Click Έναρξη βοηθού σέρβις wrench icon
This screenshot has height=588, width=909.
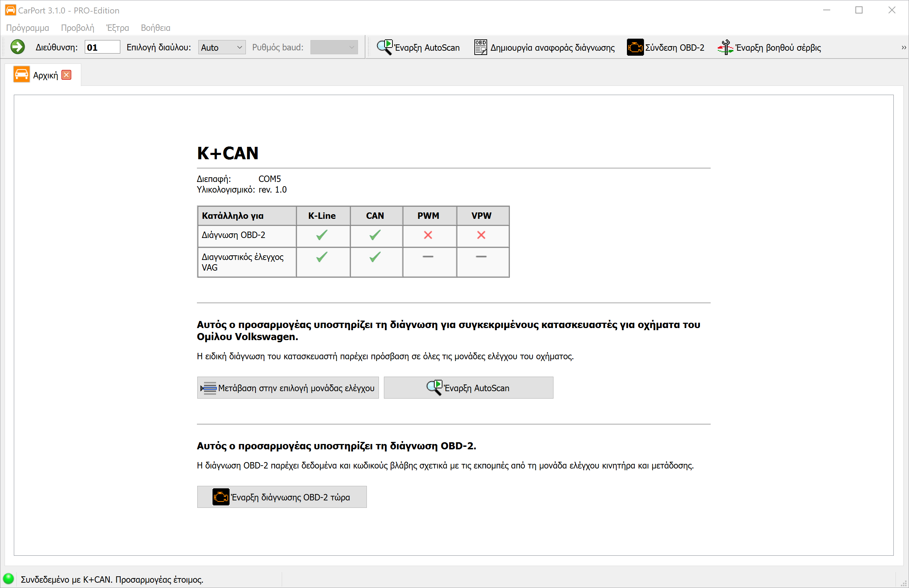(725, 47)
